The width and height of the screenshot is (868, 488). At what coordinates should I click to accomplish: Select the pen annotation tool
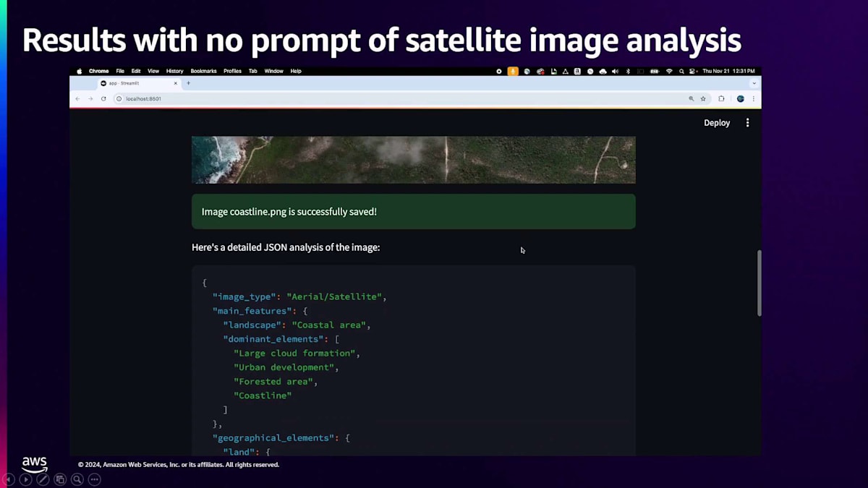[x=43, y=479]
